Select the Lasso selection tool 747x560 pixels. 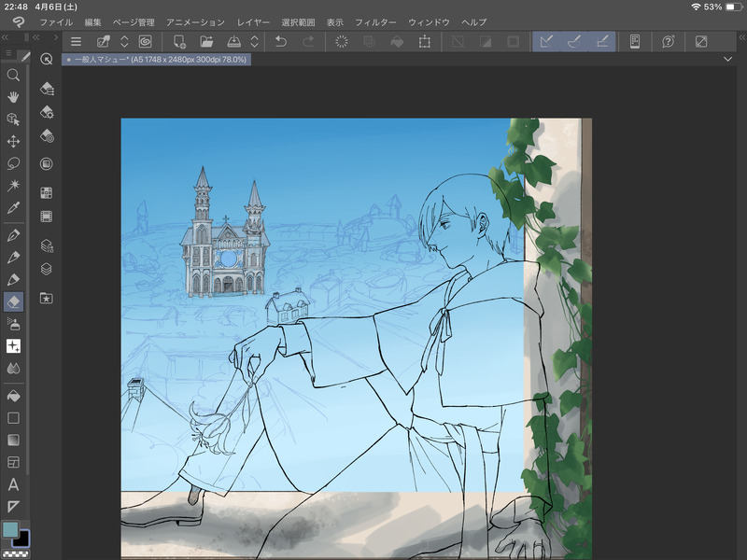click(13, 163)
